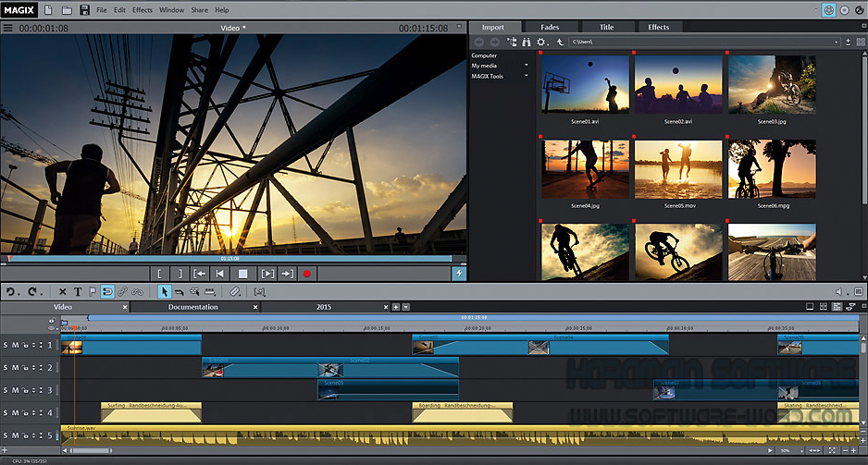Screen dimensions: 868x465
Task: Solo track 1 with S button
Action: pos(5,346)
